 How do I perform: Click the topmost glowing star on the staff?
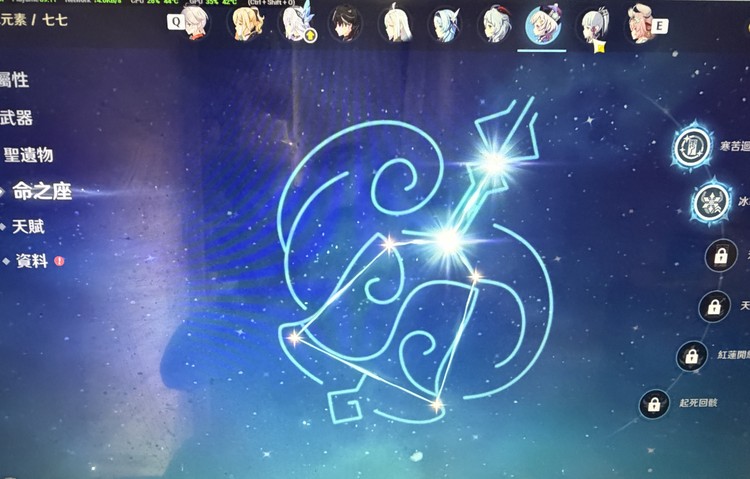[493, 163]
